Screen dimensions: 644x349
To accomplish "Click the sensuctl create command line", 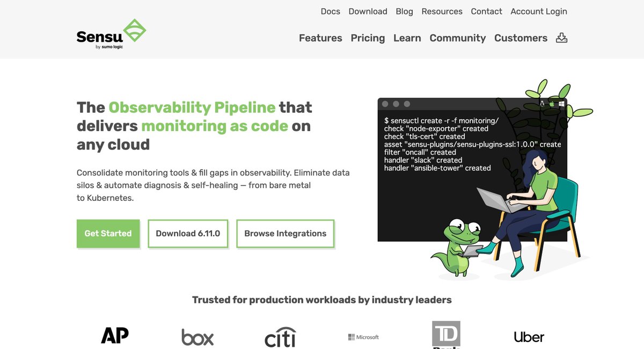I will coord(441,121).
